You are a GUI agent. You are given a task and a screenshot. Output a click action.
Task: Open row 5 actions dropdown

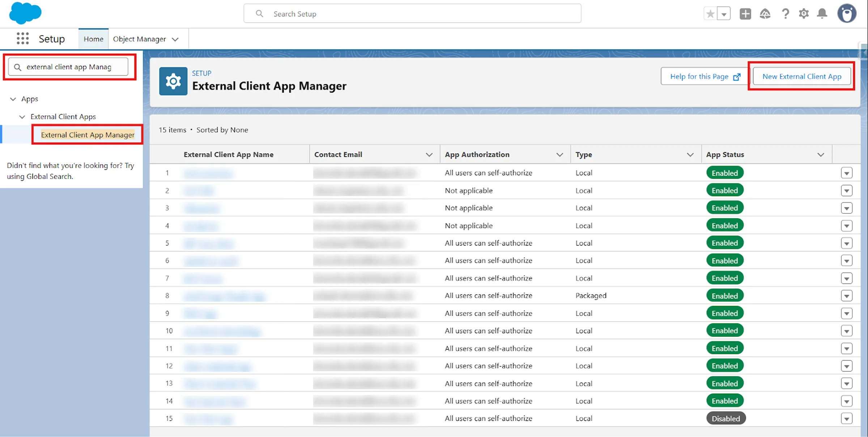847,243
